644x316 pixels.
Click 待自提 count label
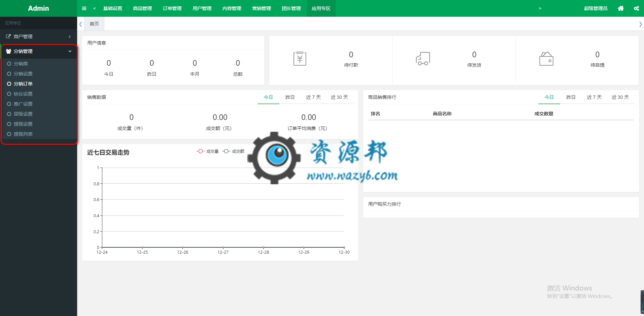click(597, 65)
